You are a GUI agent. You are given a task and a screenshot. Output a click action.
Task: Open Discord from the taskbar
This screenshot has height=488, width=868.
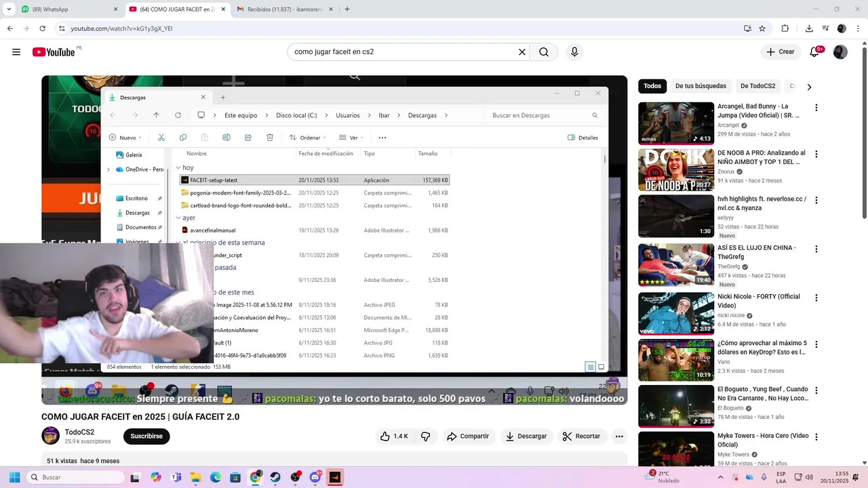pos(315,477)
